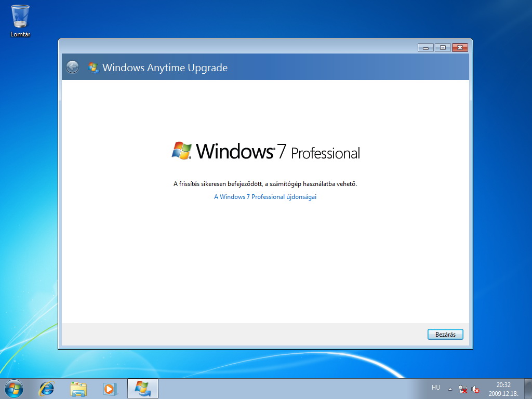Open 'A Windows 7 Professional újdonságai' link

click(265, 197)
